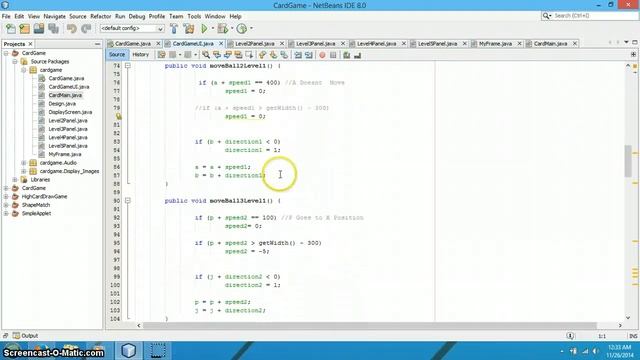Viewport: 640px width, 360px height.
Task: Switch to CardGame.java editor tab
Action: click(x=132, y=43)
